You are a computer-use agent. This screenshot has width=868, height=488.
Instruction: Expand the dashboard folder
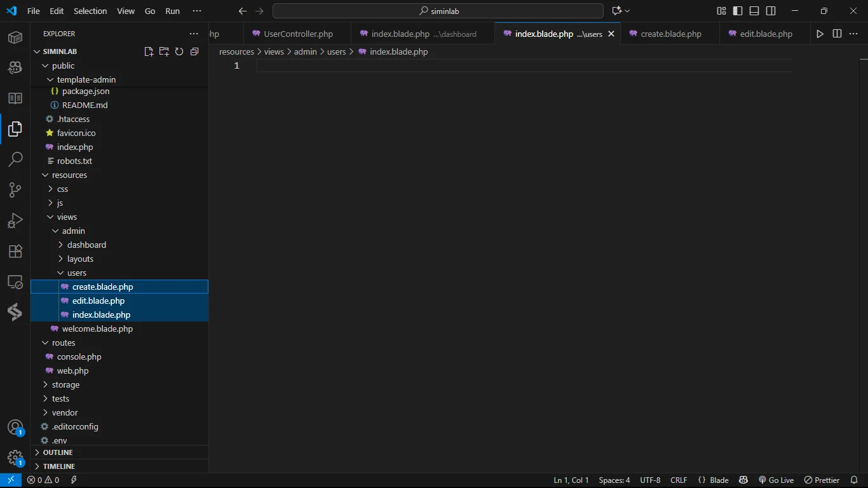tap(86, 245)
